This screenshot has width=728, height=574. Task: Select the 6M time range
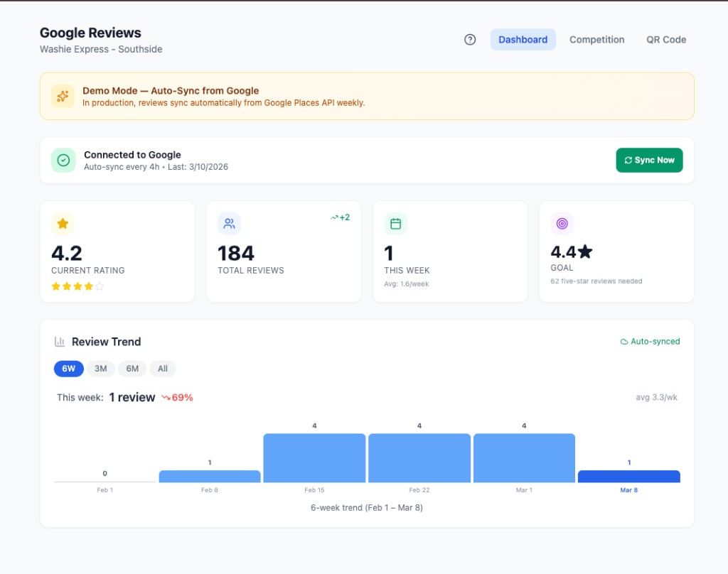132,369
